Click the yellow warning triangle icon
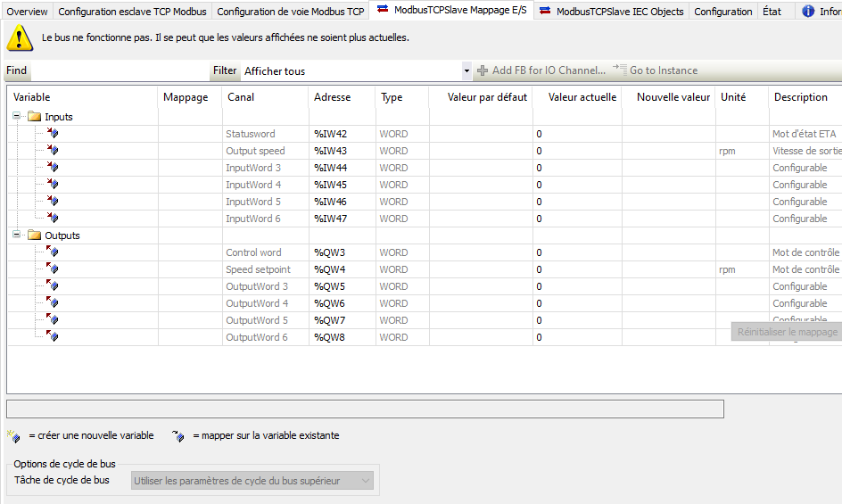Image resolution: width=842 pixels, height=504 pixels. (20, 38)
